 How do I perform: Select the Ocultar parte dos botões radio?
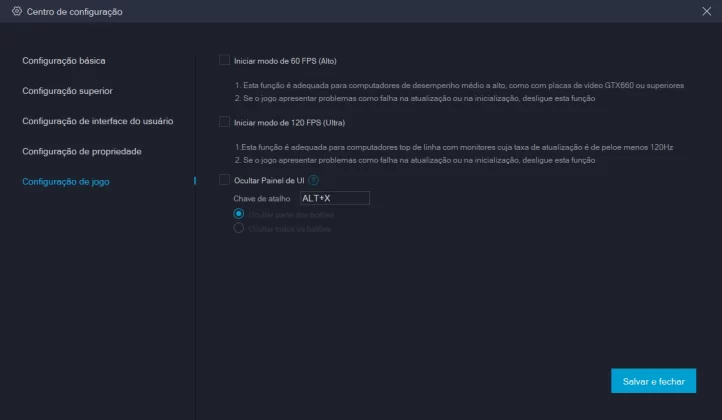coord(239,214)
